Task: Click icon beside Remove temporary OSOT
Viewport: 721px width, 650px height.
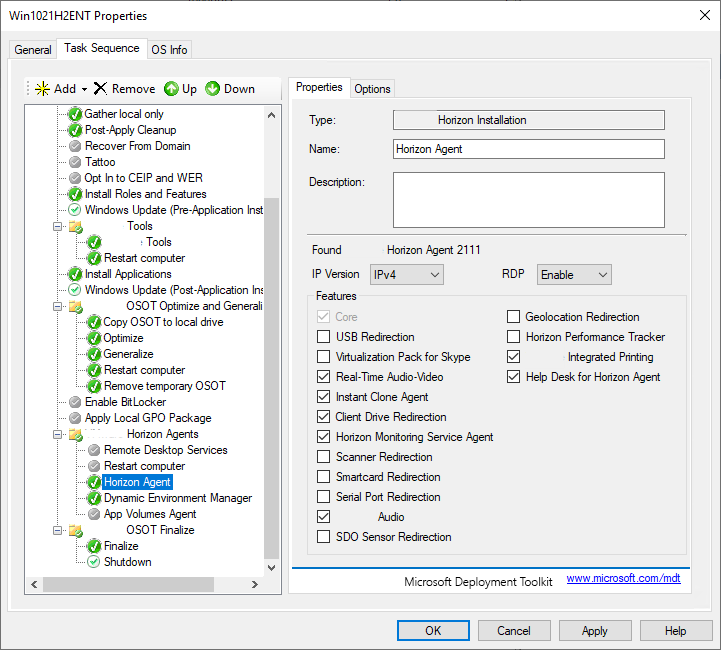Action: click(94, 386)
